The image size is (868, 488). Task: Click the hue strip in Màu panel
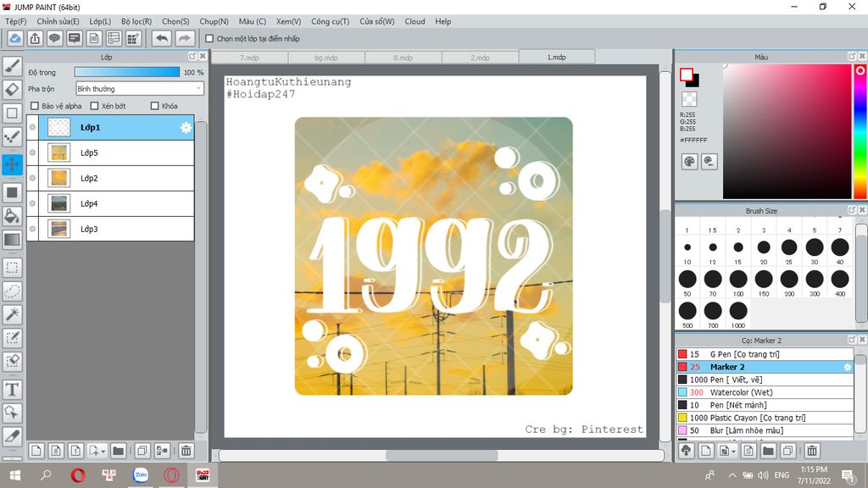point(860,131)
